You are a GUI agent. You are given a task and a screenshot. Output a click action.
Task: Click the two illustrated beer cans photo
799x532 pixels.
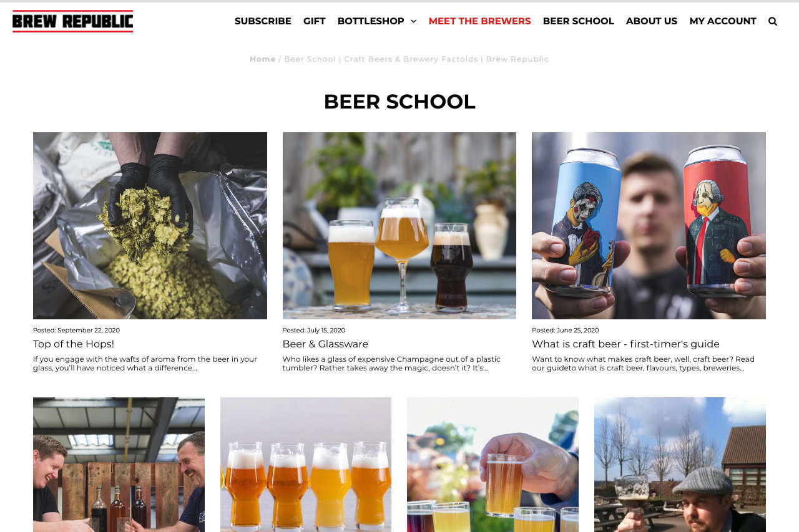(x=649, y=226)
